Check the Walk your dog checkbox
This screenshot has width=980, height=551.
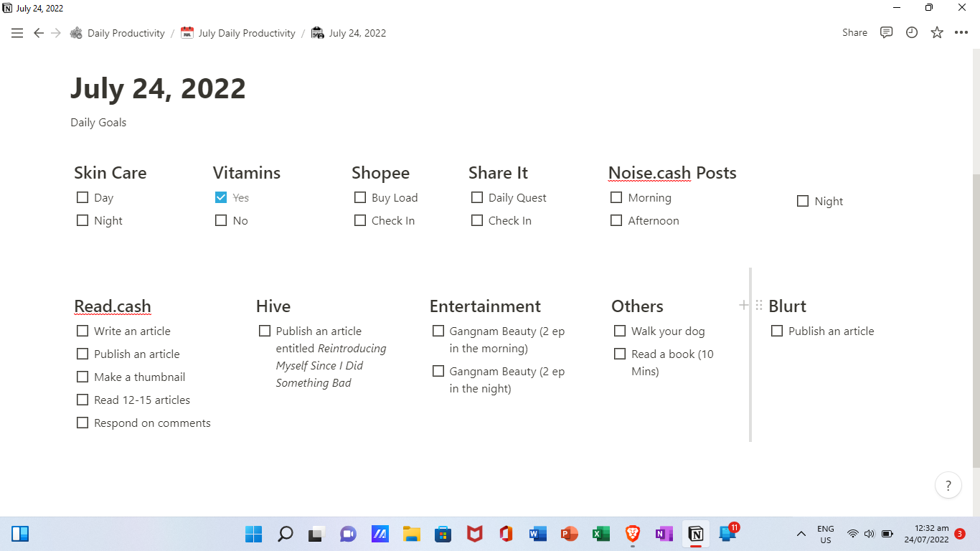click(620, 331)
